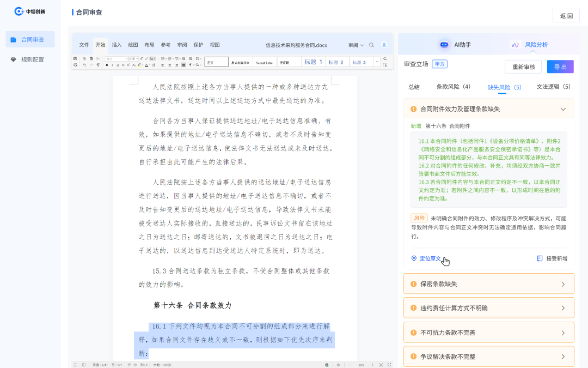Apply the font color A

(146, 65)
